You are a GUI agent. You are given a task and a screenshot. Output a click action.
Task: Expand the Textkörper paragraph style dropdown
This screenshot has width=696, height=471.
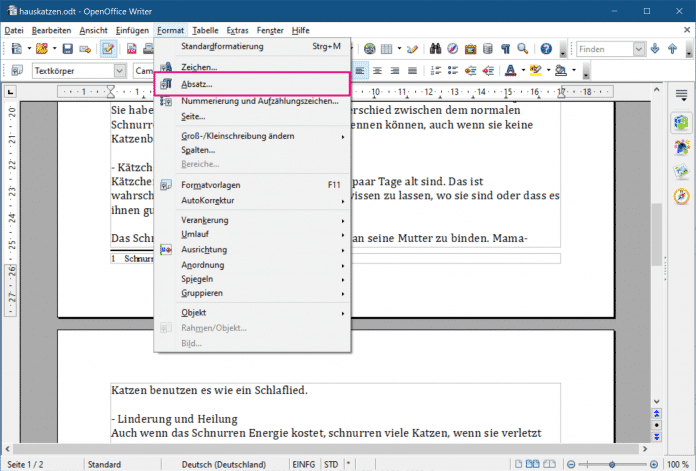click(120, 71)
